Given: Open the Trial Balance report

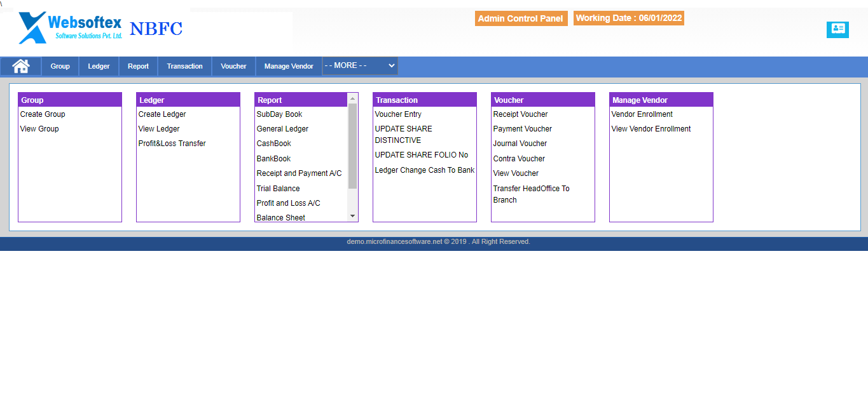Looking at the screenshot, I should pos(278,189).
